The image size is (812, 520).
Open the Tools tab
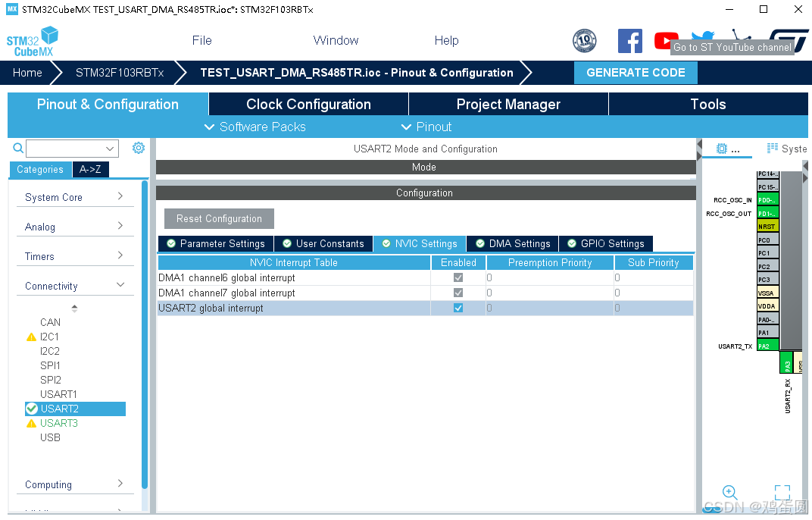708,104
